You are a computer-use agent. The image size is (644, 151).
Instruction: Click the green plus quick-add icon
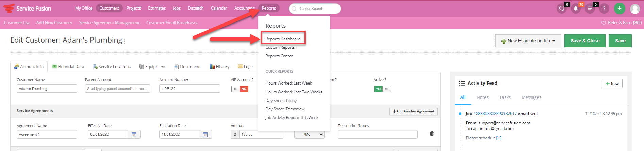[x=620, y=9]
